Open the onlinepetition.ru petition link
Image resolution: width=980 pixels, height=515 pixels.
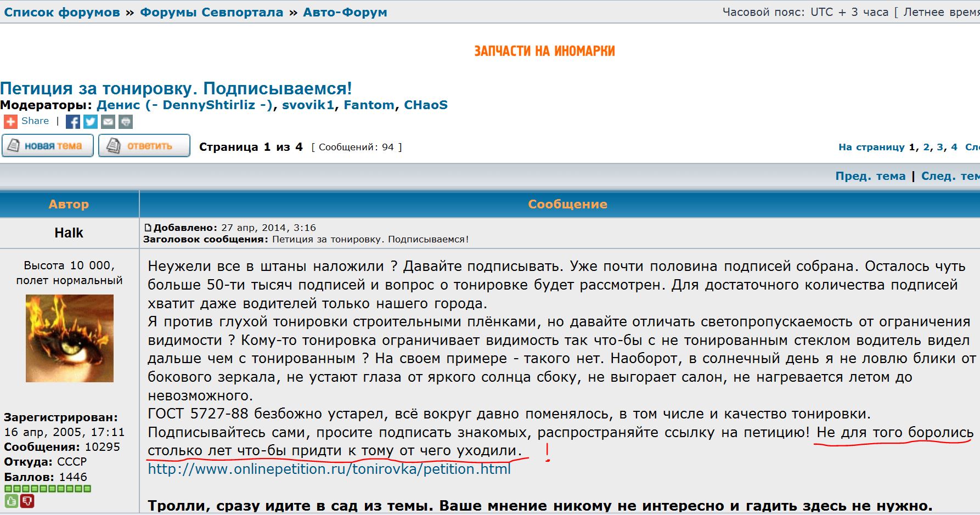point(329,469)
